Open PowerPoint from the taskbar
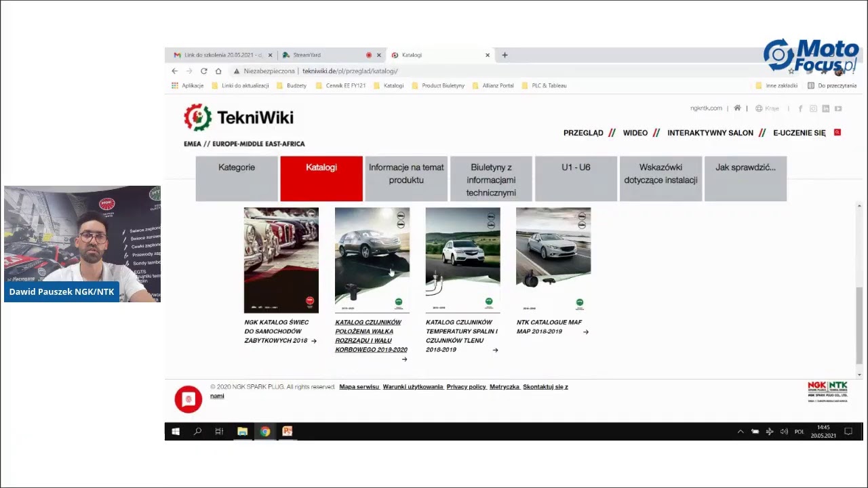 coord(288,431)
